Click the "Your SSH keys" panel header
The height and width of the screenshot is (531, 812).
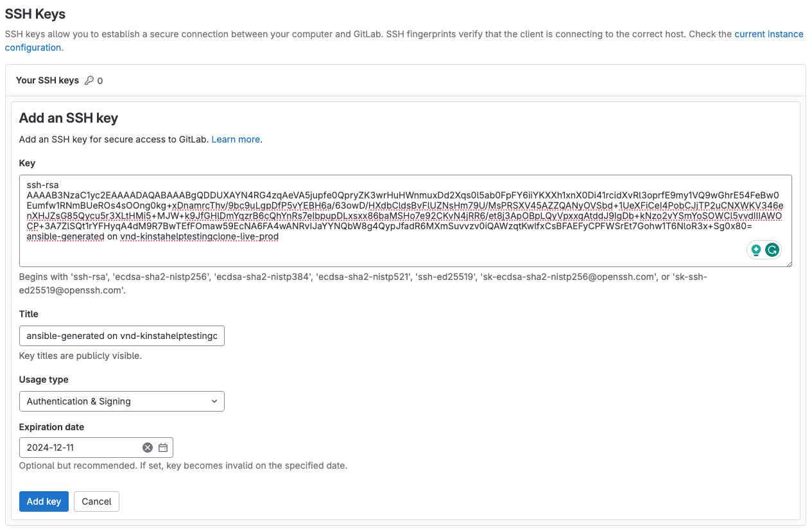click(x=47, y=80)
